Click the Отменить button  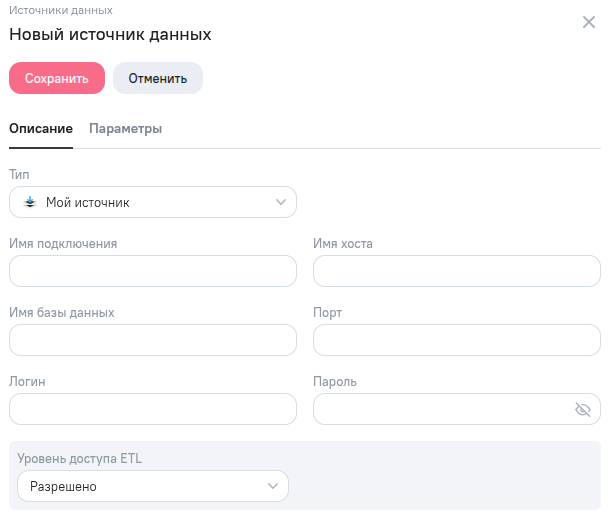click(x=158, y=78)
